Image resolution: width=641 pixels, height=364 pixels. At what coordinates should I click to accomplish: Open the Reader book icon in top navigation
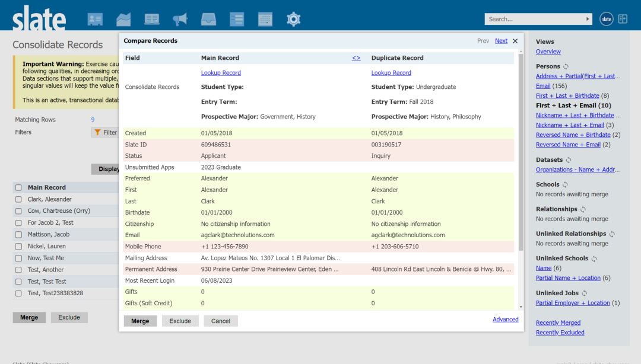pyautogui.click(x=152, y=19)
